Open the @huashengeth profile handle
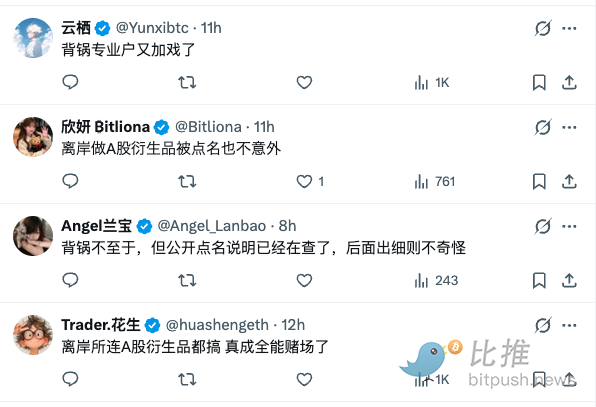The width and height of the screenshot is (596, 407). tap(217, 325)
